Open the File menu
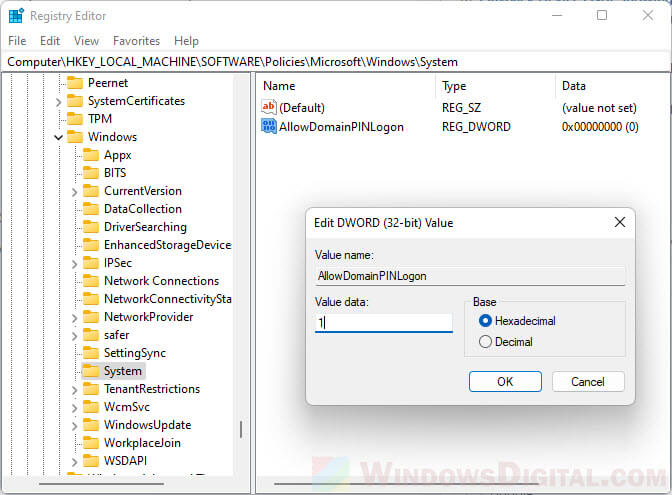 tap(17, 41)
